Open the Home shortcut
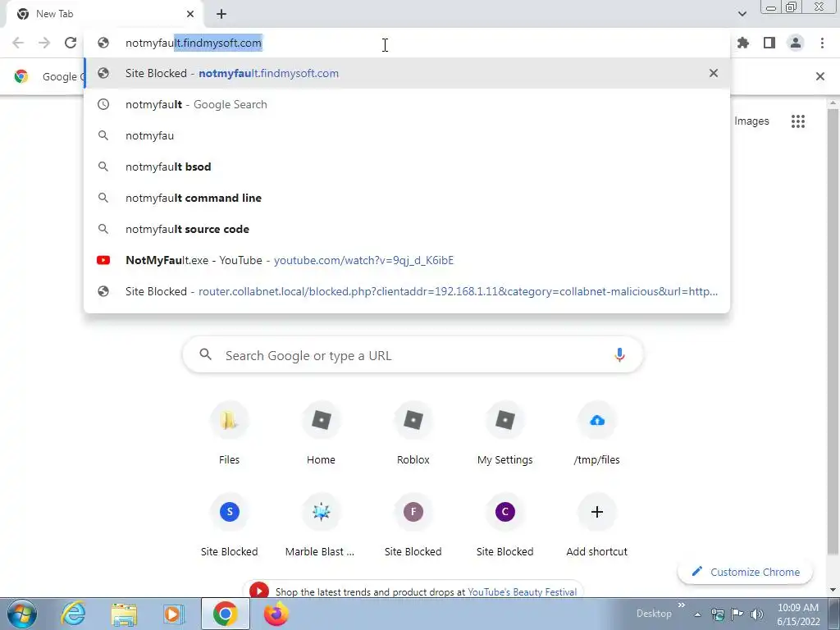Viewport: 840px width, 630px height. point(321,435)
